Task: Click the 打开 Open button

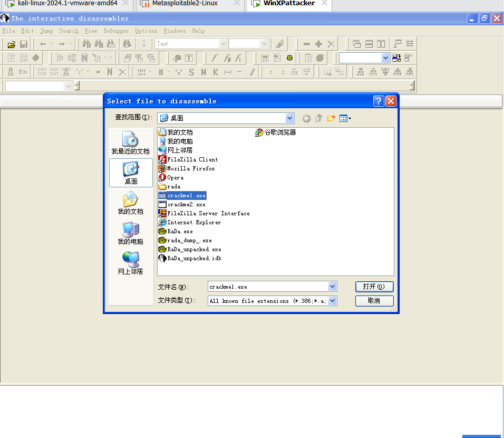Action: pyautogui.click(x=374, y=287)
